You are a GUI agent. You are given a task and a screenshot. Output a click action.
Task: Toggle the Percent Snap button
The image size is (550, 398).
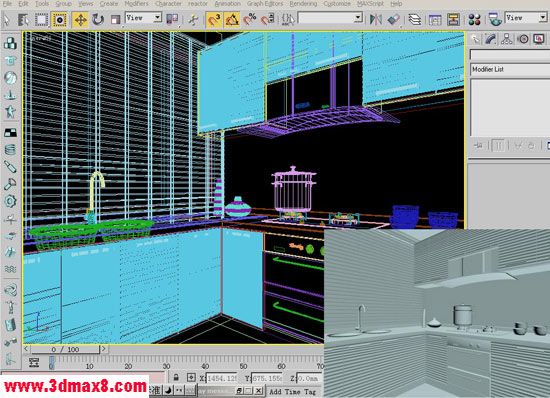coord(249,20)
